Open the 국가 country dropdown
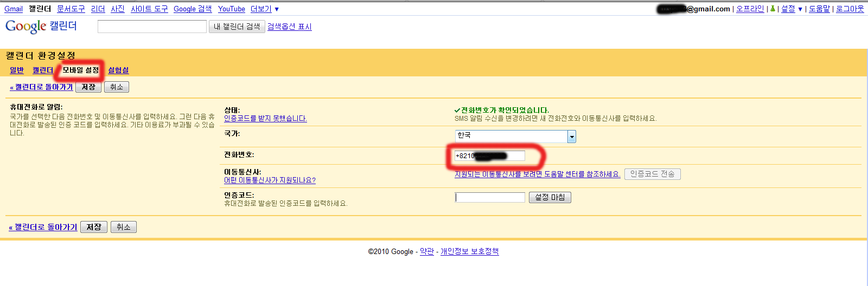Image resolution: width=868 pixels, height=286 pixels. tap(515, 136)
